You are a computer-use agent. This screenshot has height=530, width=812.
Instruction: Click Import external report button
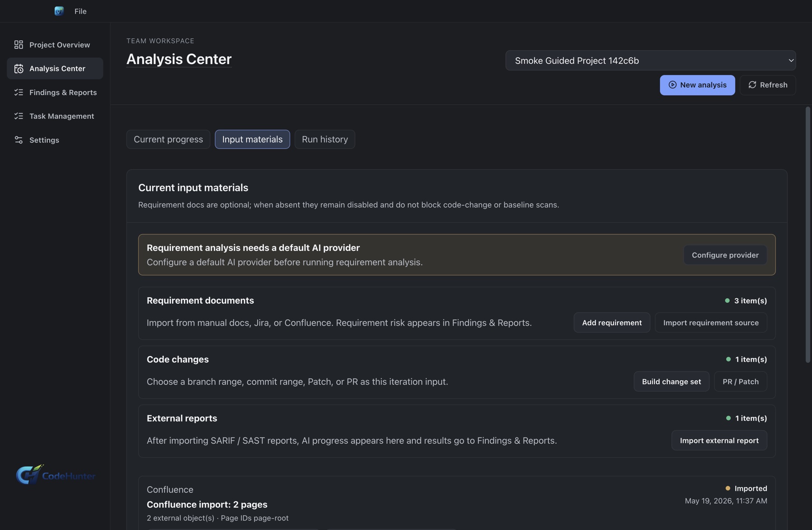pos(719,440)
